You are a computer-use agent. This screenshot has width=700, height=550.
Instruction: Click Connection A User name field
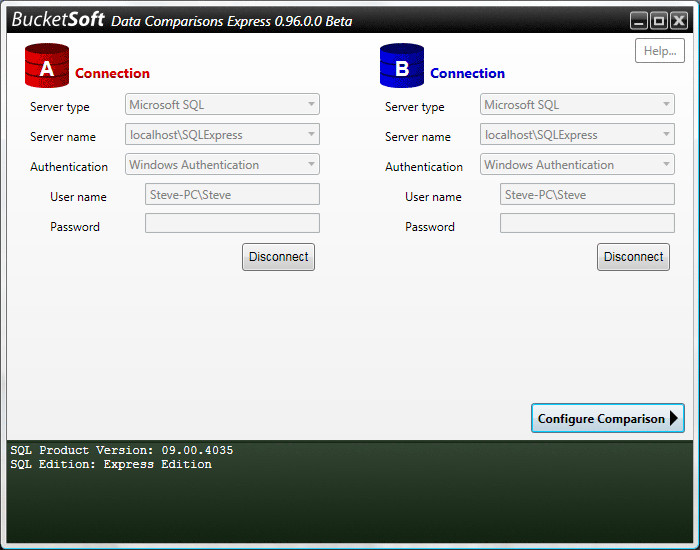pyautogui.click(x=232, y=194)
